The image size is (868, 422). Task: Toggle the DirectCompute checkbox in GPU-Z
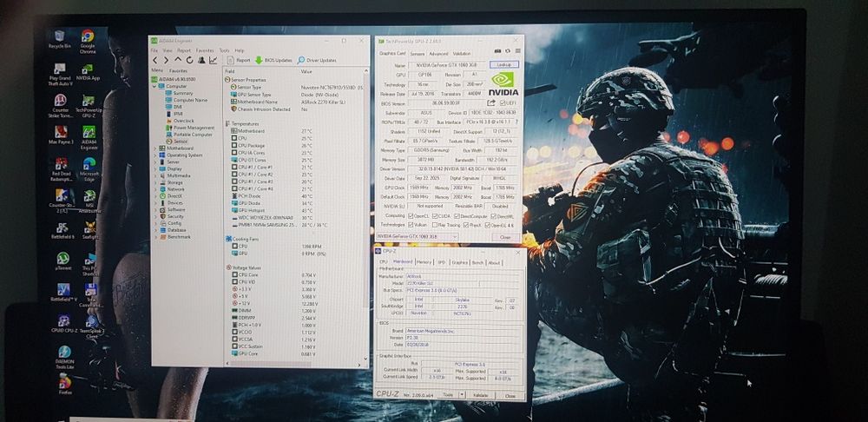click(x=457, y=215)
